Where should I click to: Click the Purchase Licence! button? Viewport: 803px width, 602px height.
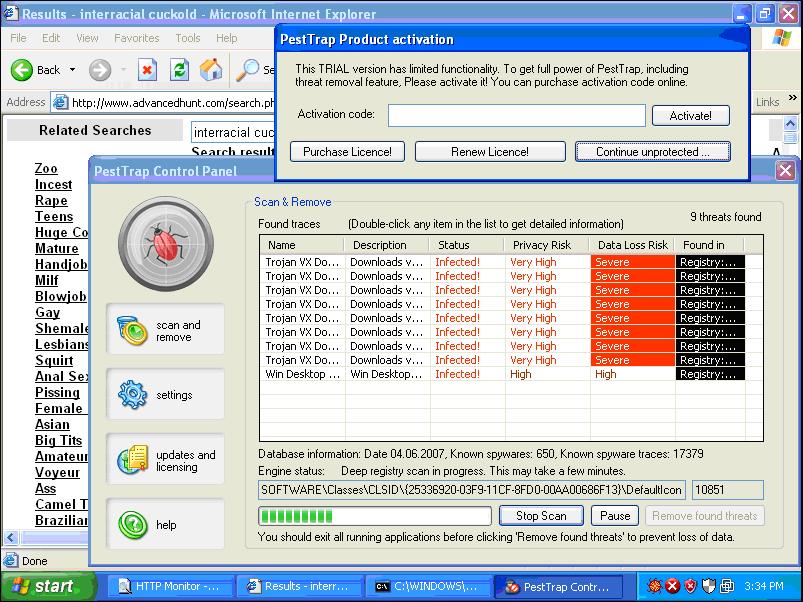tap(347, 152)
